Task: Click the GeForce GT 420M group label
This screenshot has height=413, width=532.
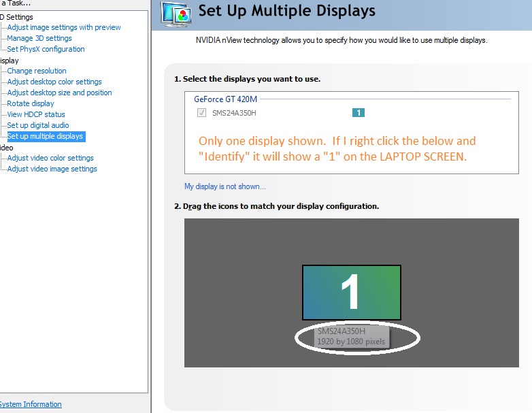Action: pos(226,99)
